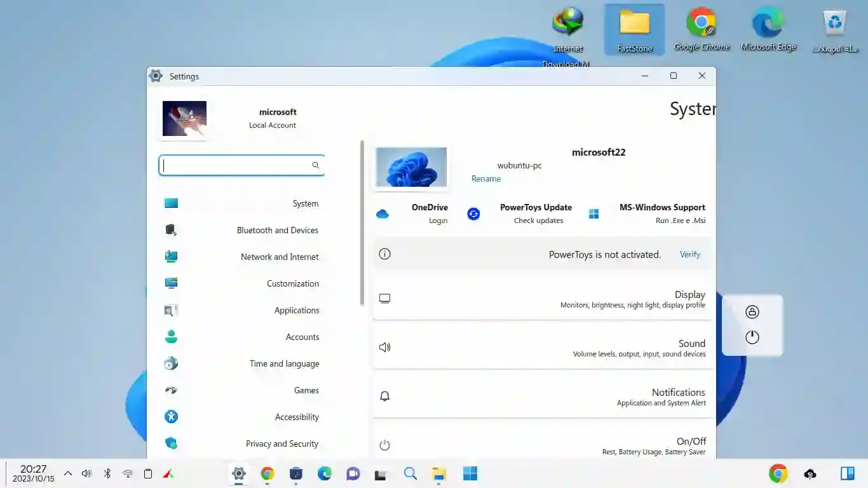Click the power icon on desktop panel

pos(752,337)
